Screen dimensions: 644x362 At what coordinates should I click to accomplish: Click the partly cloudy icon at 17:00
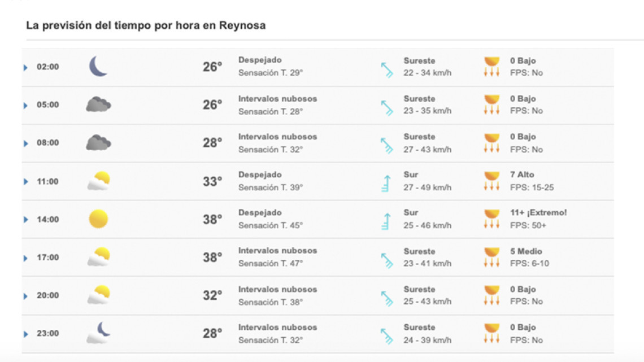click(x=97, y=257)
